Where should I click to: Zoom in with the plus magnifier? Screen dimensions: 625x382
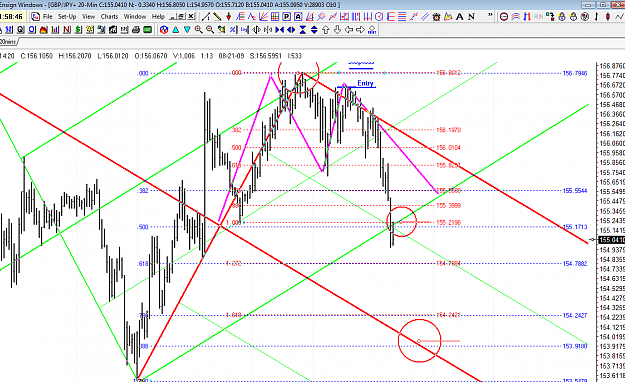coord(199,30)
